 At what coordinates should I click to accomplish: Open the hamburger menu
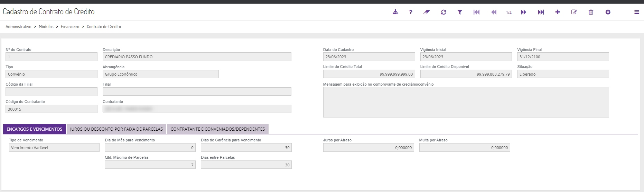(636, 12)
